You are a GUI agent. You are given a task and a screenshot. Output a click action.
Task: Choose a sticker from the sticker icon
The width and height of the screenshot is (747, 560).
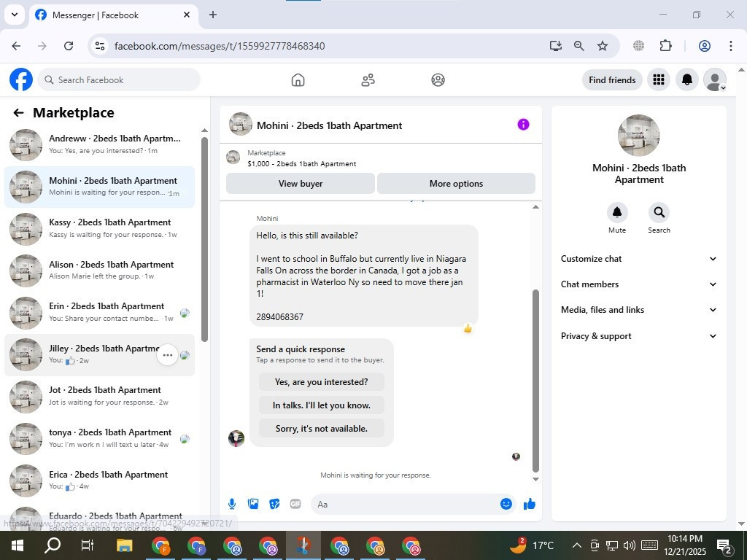coord(274,504)
